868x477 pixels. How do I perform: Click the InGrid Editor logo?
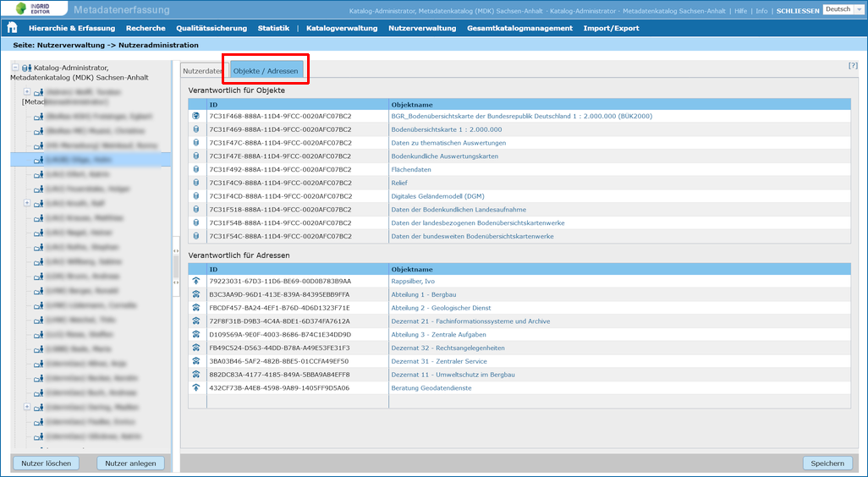pyautogui.click(x=34, y=8)
